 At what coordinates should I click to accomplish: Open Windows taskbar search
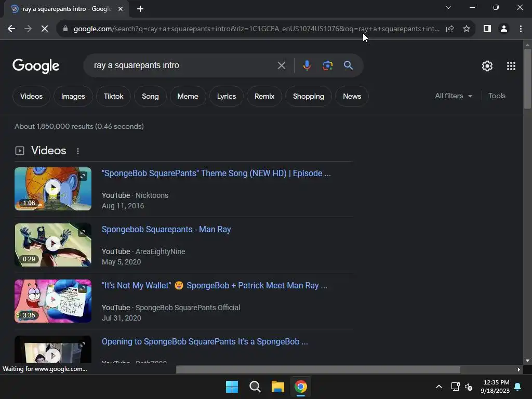(x=255, y=387)
